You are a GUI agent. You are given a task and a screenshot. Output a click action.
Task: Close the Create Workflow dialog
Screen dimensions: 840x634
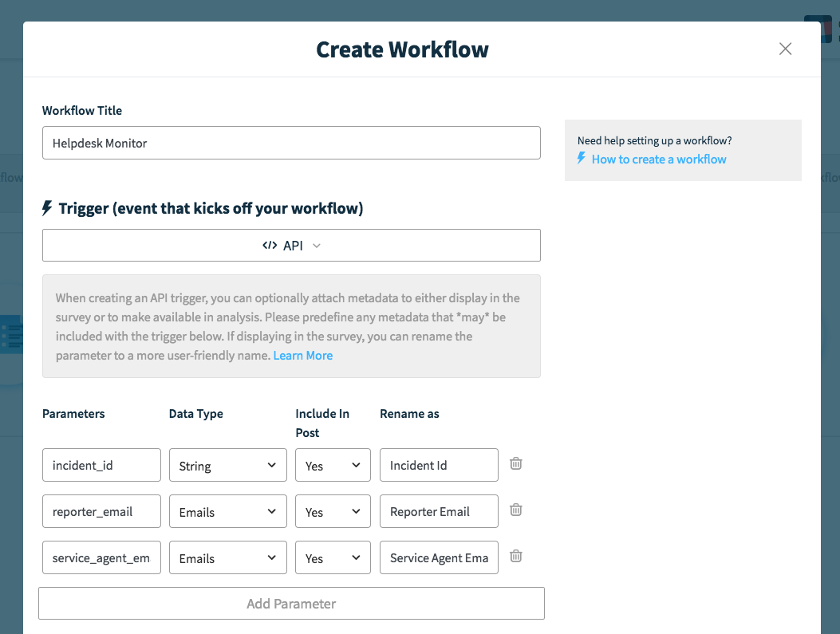tap(785, 49)
